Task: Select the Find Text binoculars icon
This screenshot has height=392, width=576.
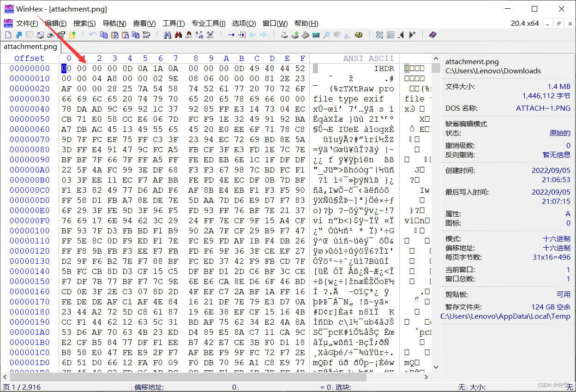Action: (168, 35)
